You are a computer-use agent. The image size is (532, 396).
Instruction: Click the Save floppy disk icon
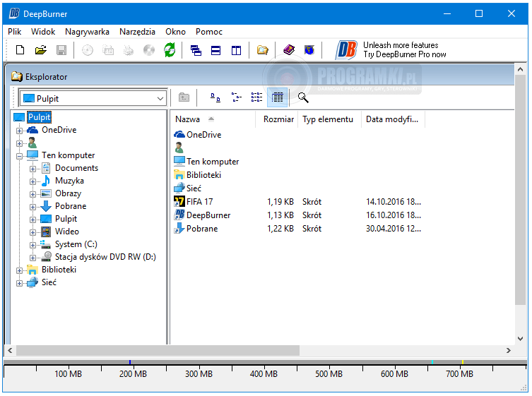point(61,50)
